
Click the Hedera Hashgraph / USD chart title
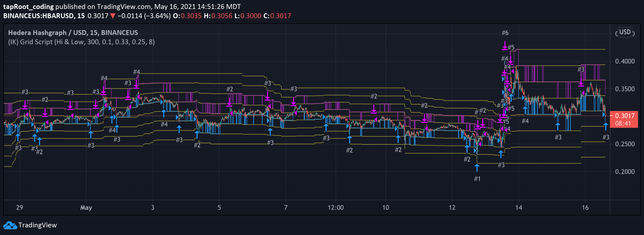click(73, 33)
